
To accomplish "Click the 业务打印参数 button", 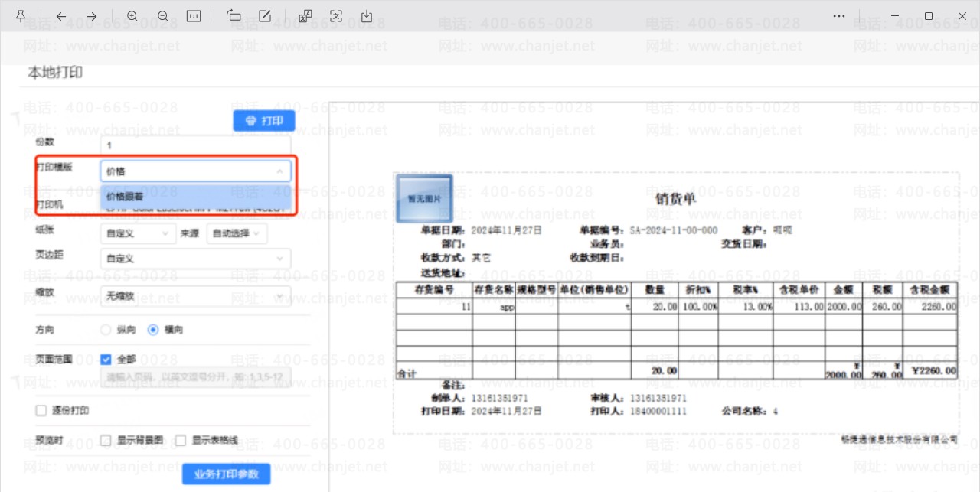I will coord(227,474).
